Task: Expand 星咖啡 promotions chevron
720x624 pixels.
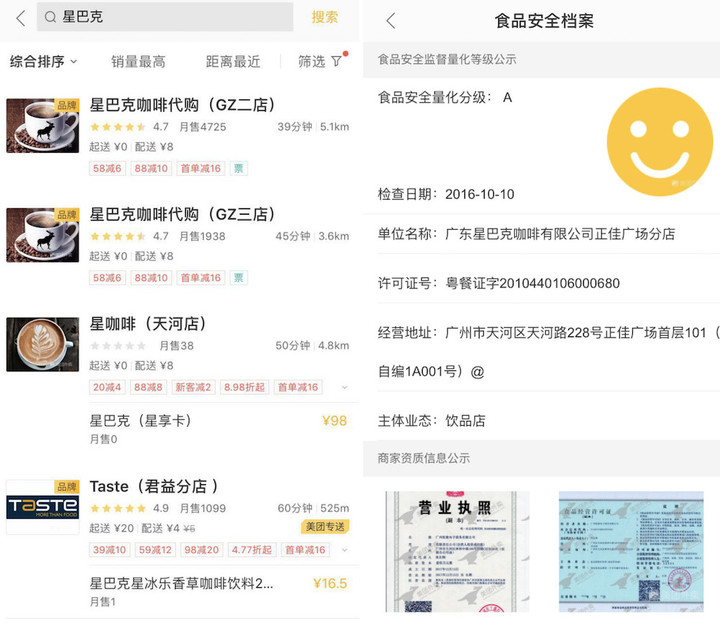Action: (x=344, y=388)
